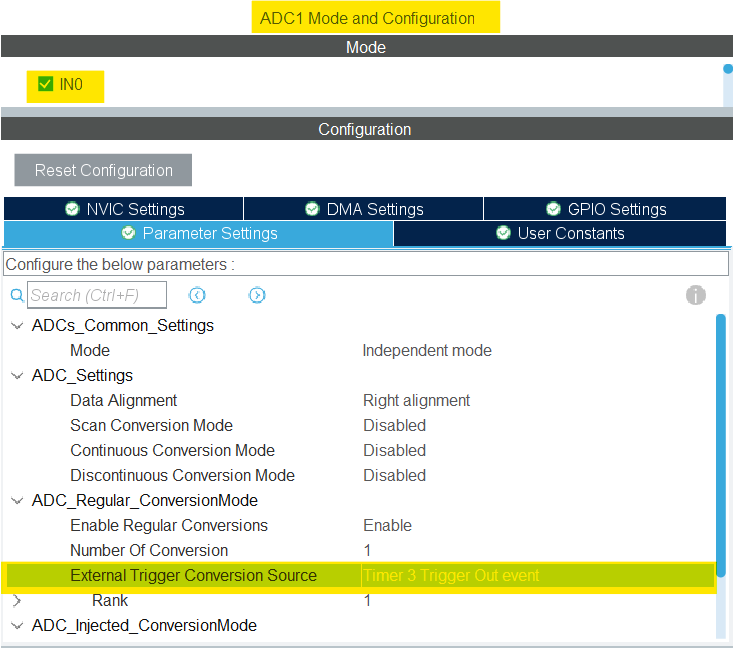Select the Continuous Conversion Mode Disabled value
Viewport: 733px width, 652px height.
coord(394,450)
